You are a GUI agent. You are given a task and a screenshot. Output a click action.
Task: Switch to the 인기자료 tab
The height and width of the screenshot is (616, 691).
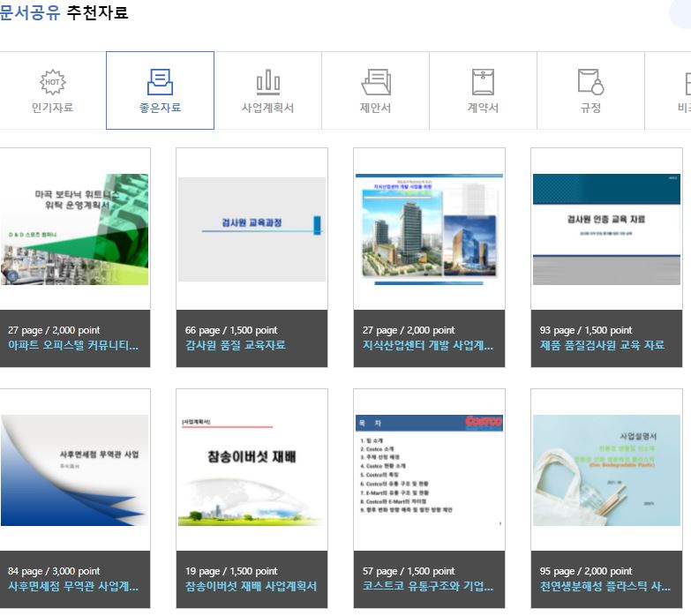pyautogui.click(x=52, y=90)
